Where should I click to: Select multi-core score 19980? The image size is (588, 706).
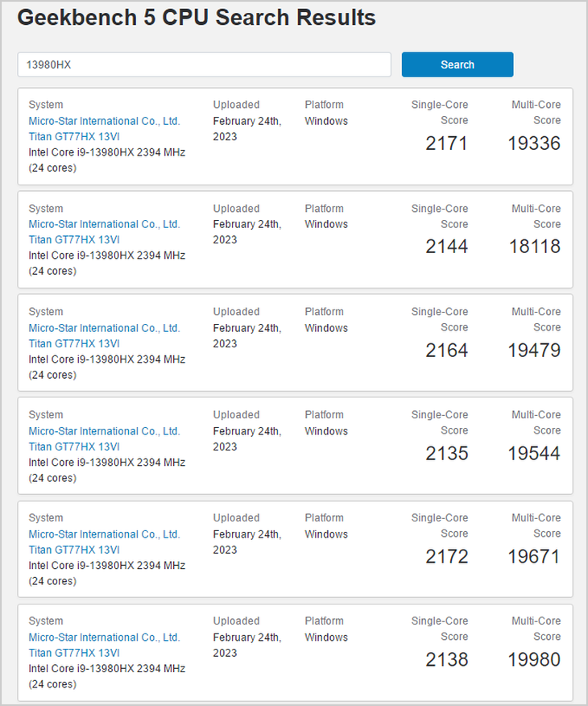click(x=534, y=659)
